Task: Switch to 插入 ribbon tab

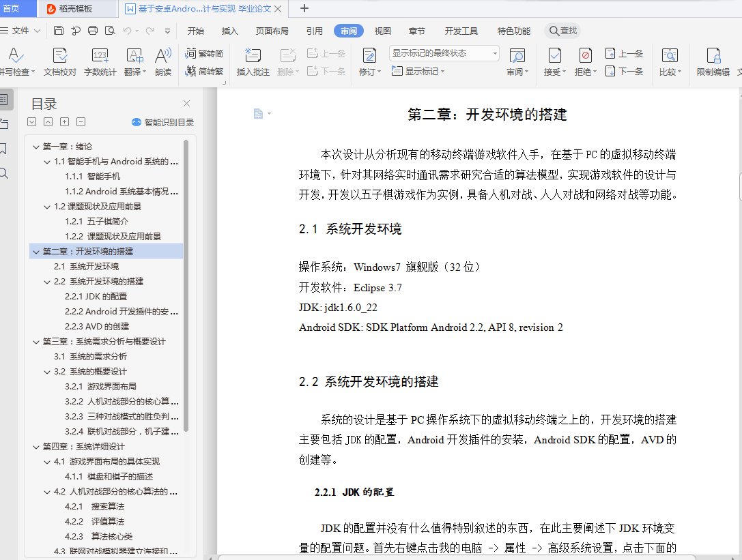Action: pyautogui.click(x=229, y=31)
